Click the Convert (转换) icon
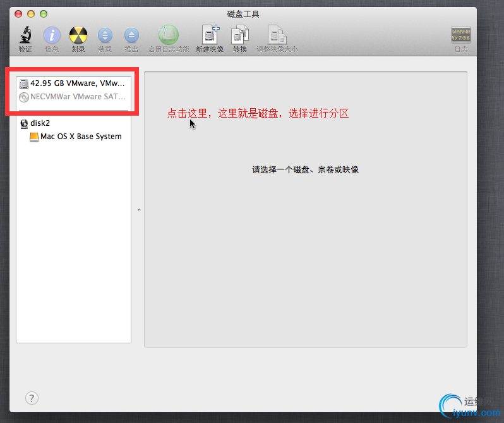The image size is (504, 423). tap(240, 35)
